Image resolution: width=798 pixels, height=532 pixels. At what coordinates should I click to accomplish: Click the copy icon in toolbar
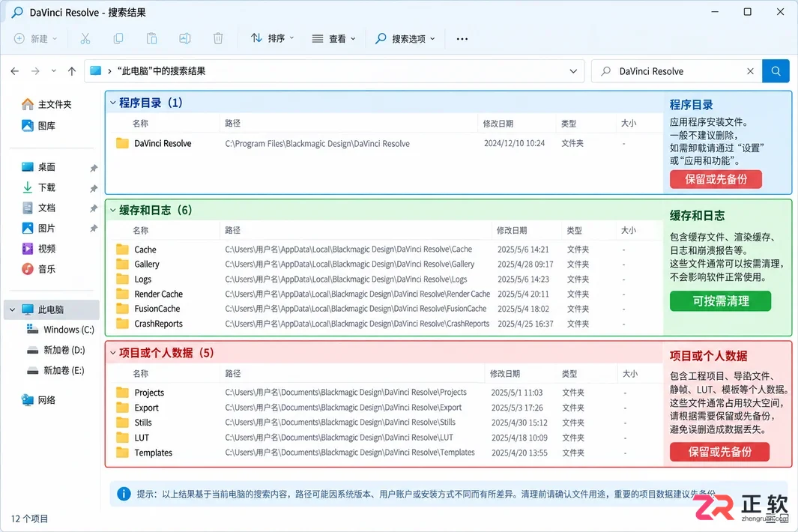[118, 39]
